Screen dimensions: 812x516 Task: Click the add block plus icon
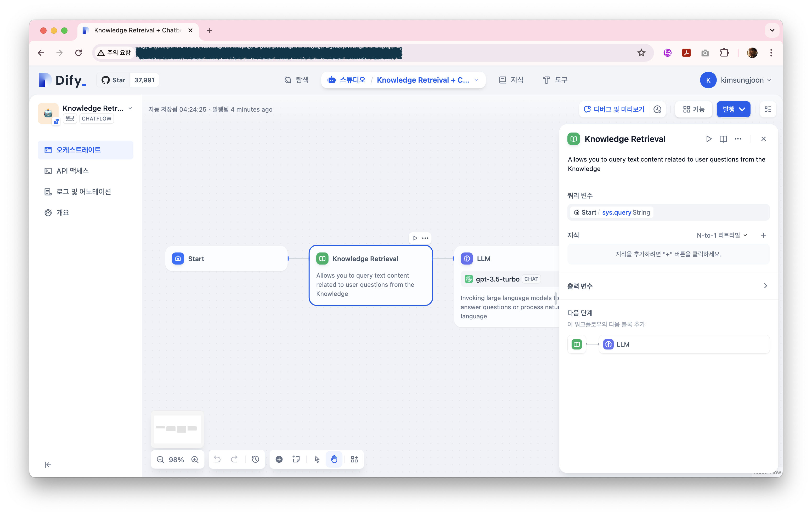pyautogui.click(x=279, y=459)
